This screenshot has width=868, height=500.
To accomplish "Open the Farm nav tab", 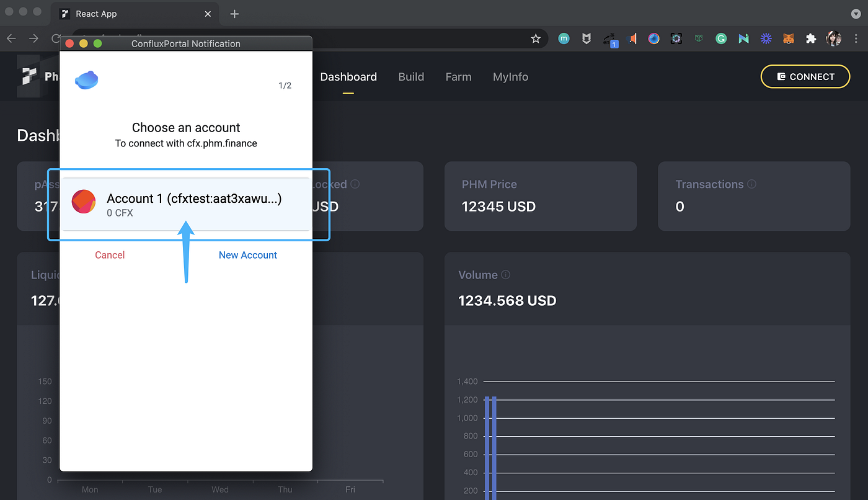I will pos(458,77).
